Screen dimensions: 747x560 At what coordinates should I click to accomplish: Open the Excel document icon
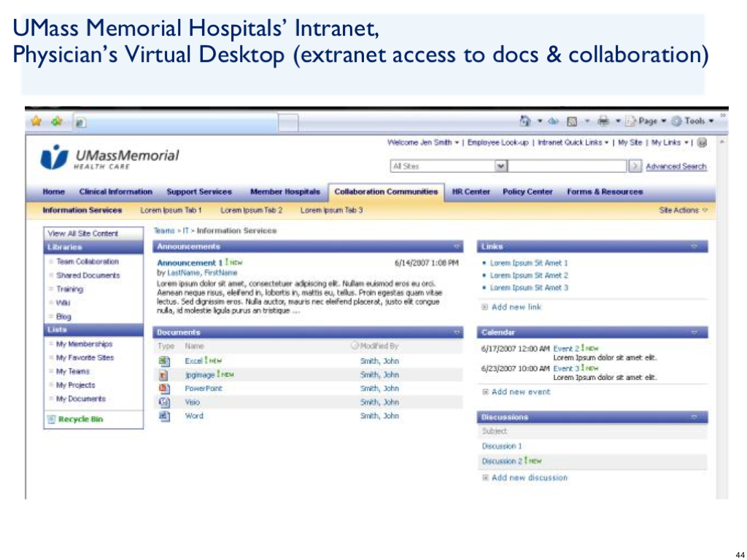(164, 361)
